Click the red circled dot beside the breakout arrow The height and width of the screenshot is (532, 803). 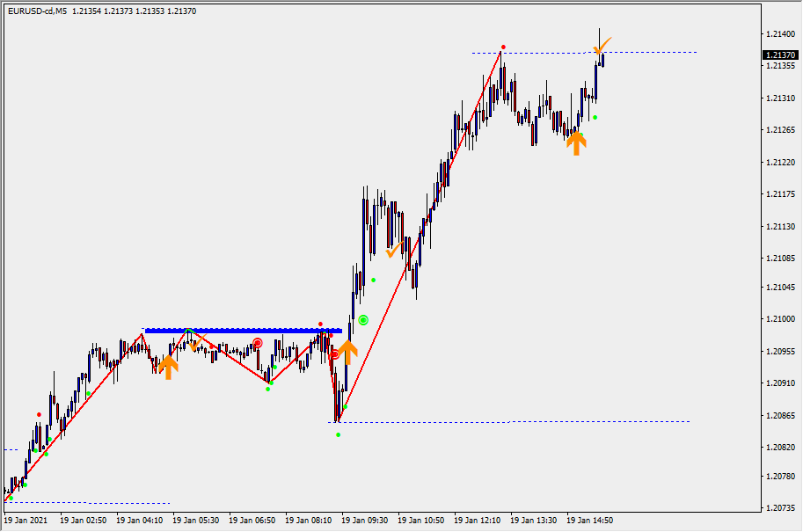[334, 354]
